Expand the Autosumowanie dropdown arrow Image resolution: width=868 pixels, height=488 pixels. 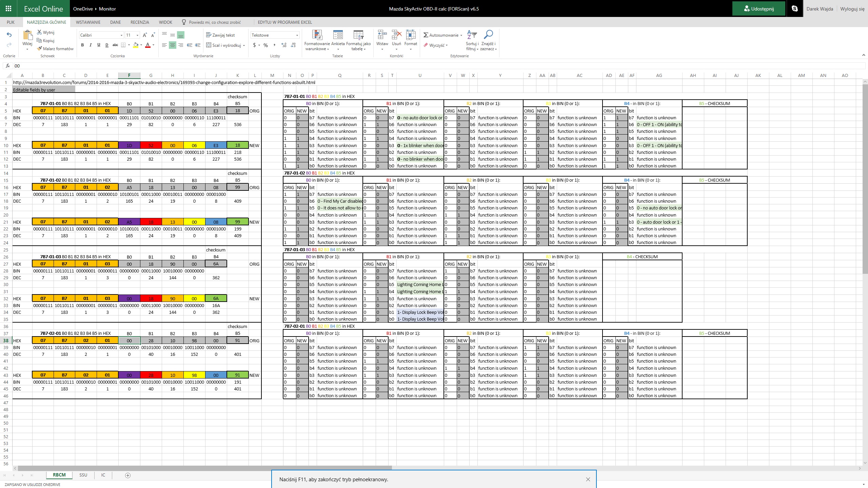coord(461,35)
